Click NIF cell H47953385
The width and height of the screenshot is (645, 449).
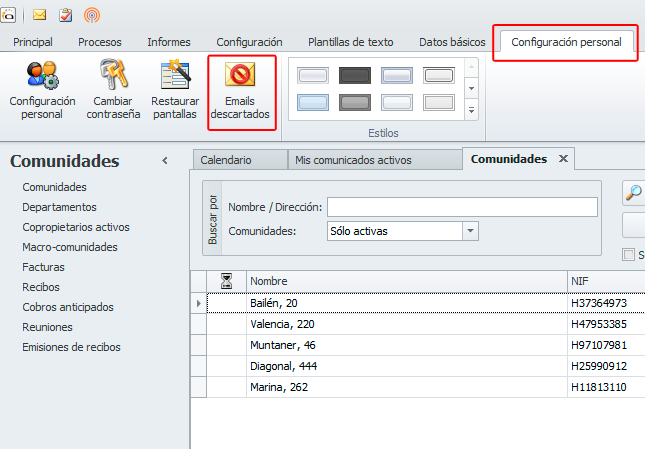tap(606, 324)
